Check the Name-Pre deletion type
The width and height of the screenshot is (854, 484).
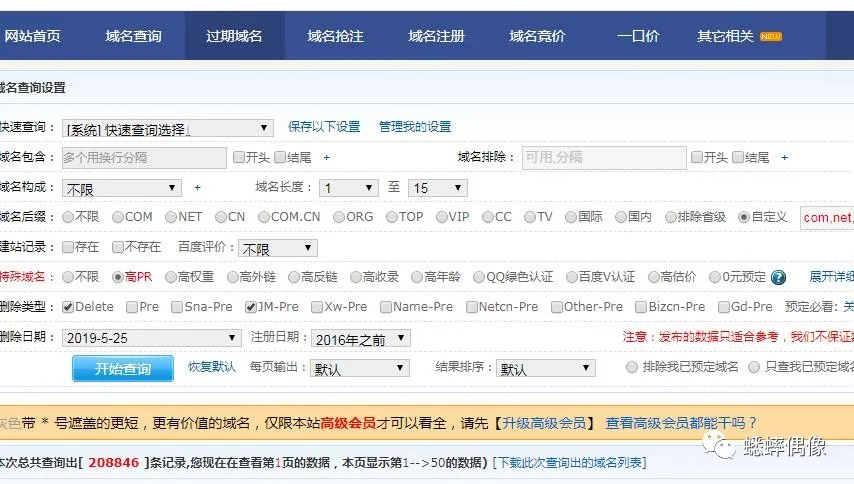pos(386,307)
